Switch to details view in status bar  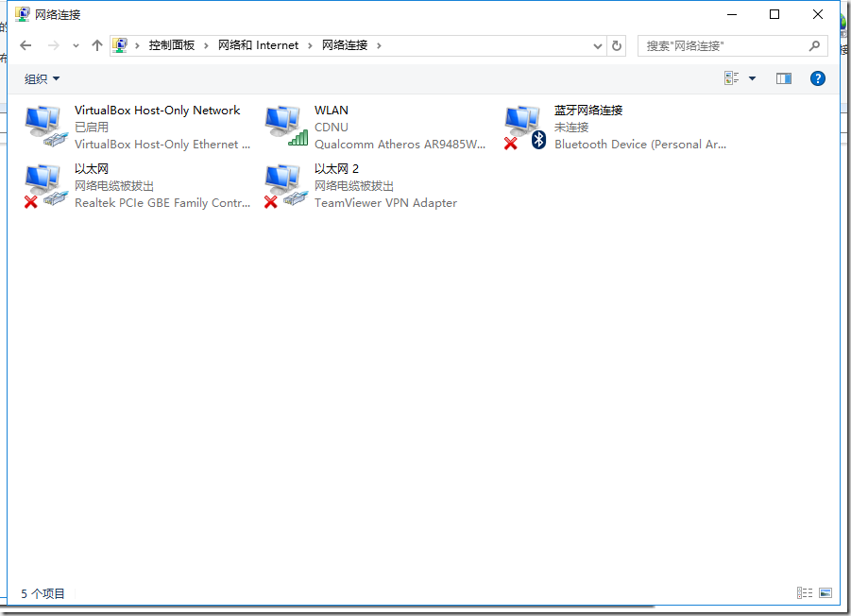[x=805, y=592]
